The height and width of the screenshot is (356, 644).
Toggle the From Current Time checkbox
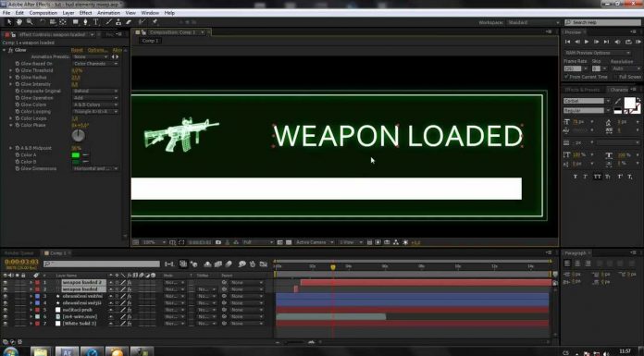click(x=566, y=77)
